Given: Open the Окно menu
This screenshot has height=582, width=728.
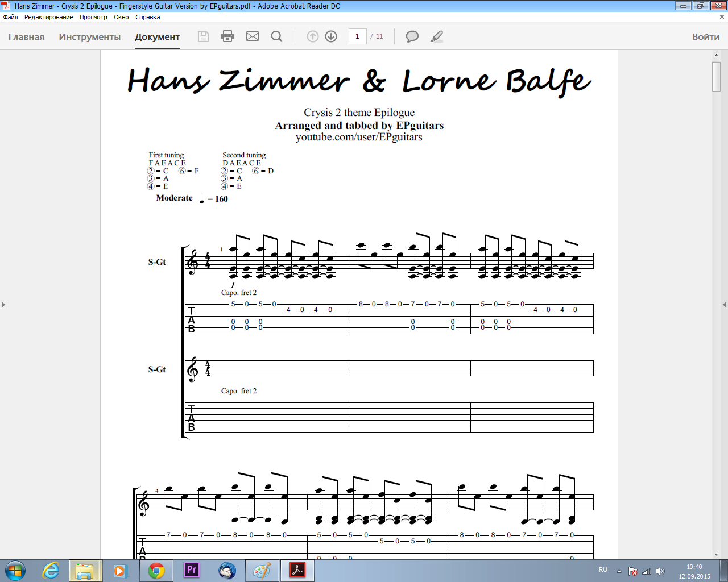Looking at the screenshot, I should [121, 17].
